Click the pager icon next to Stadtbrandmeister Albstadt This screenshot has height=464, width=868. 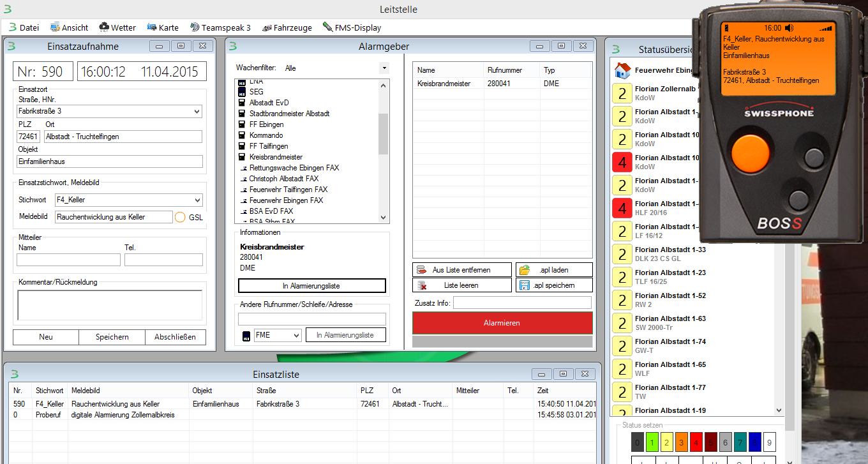point(243,114)
